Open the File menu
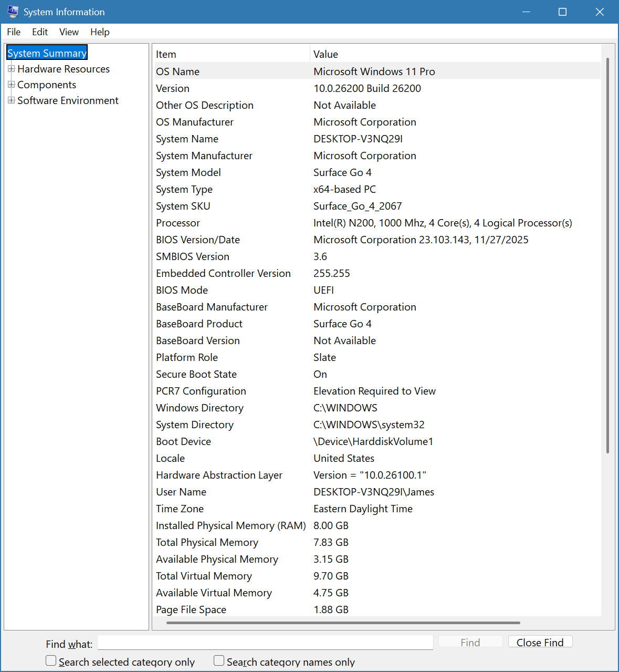This screenshot has height=672, width=619. 14,32
